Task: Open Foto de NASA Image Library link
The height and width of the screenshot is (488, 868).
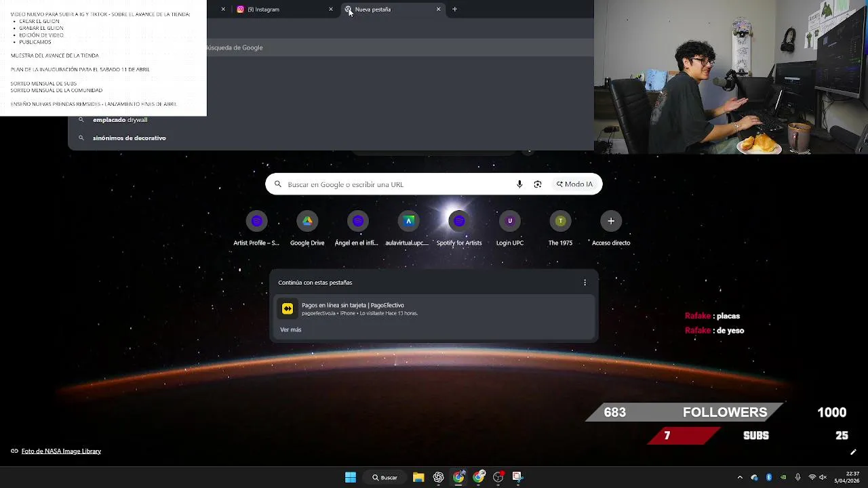Action: tap(61, 451)
